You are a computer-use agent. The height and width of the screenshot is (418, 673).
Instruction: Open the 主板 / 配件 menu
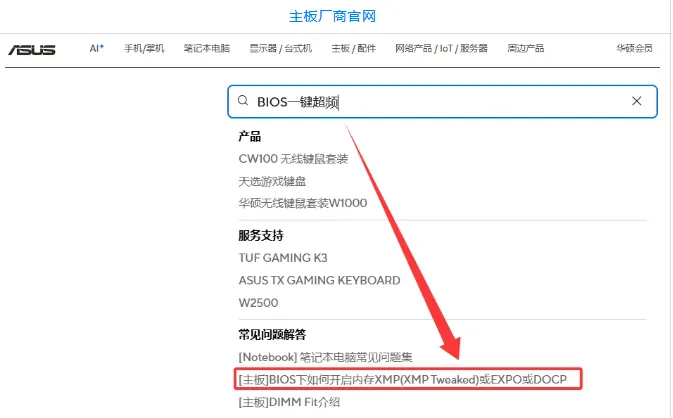coord(354,48)
